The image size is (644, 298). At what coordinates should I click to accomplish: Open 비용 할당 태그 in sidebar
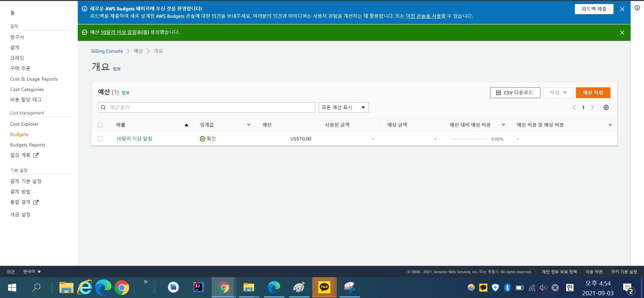[x=26, y=99]
